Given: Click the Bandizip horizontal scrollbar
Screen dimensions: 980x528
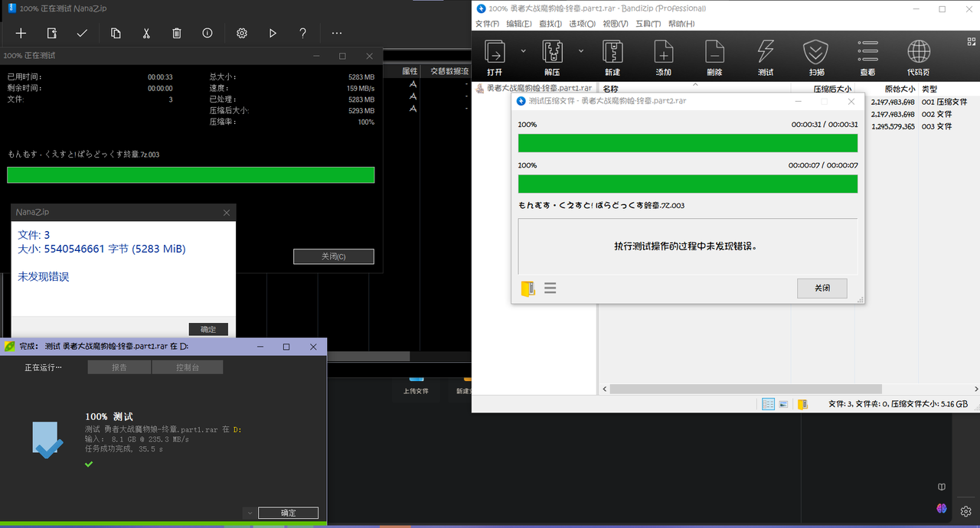Looking at the screenshot, I should tap(746, 389).
